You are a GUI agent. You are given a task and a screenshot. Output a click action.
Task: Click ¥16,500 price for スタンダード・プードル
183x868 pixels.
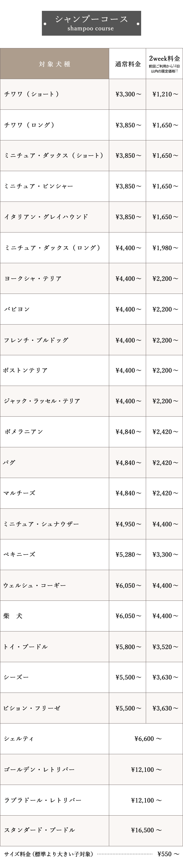click(146, 830)
